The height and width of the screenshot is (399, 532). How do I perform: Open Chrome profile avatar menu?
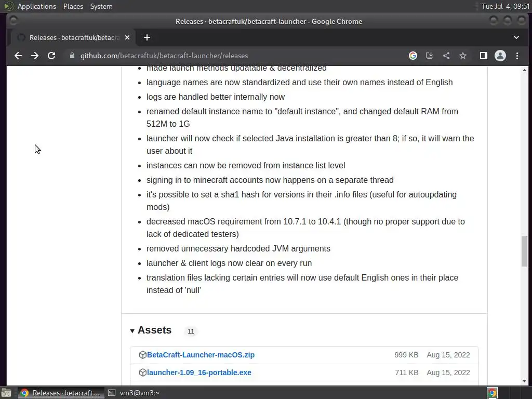500,56
